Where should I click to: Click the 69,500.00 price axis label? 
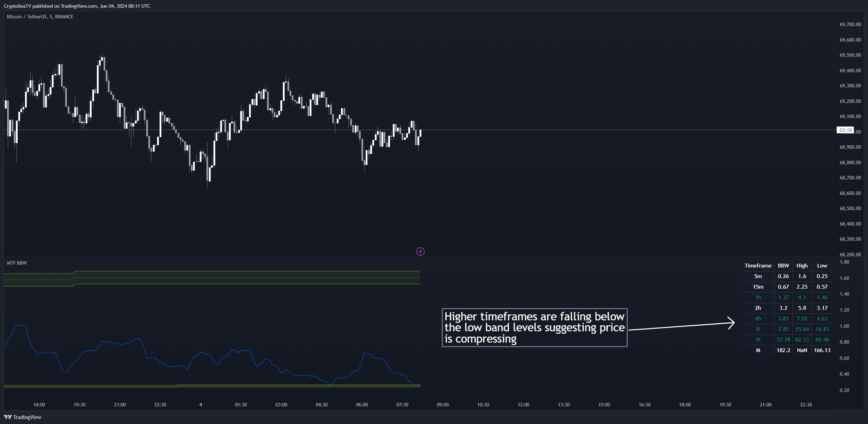pyautogui.click(x=850, y=55)
